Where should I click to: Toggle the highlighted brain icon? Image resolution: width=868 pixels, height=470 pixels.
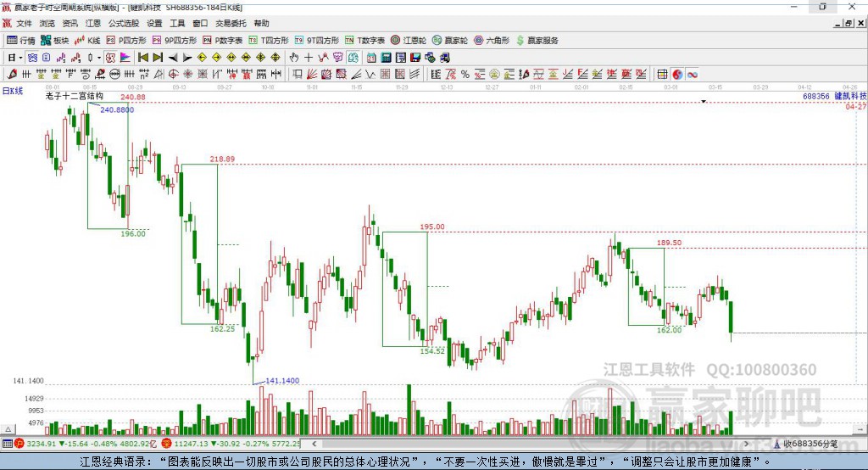click(353, 58)
